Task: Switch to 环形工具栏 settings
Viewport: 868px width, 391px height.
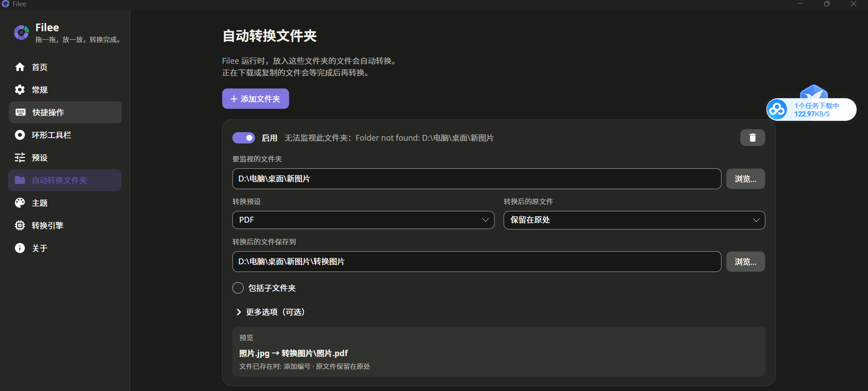Action: click(x=65, y=135)
